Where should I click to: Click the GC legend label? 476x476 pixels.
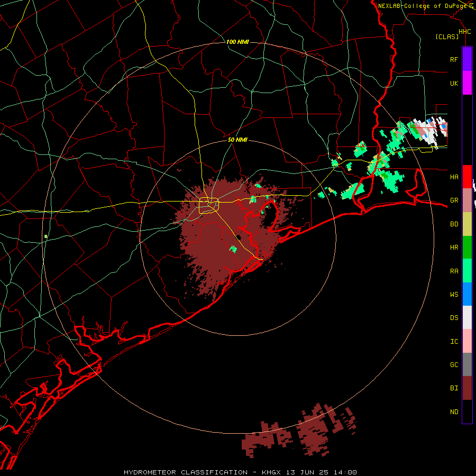[x=454, y=364]
